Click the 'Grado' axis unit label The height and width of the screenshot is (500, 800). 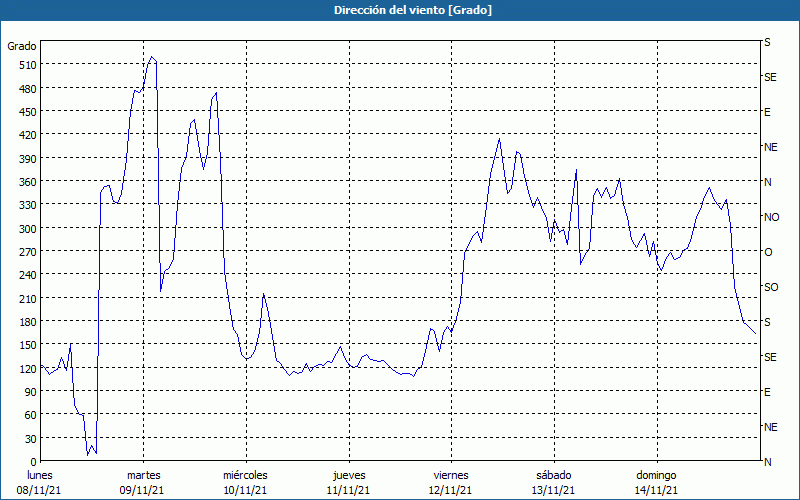tap(21, 46)
